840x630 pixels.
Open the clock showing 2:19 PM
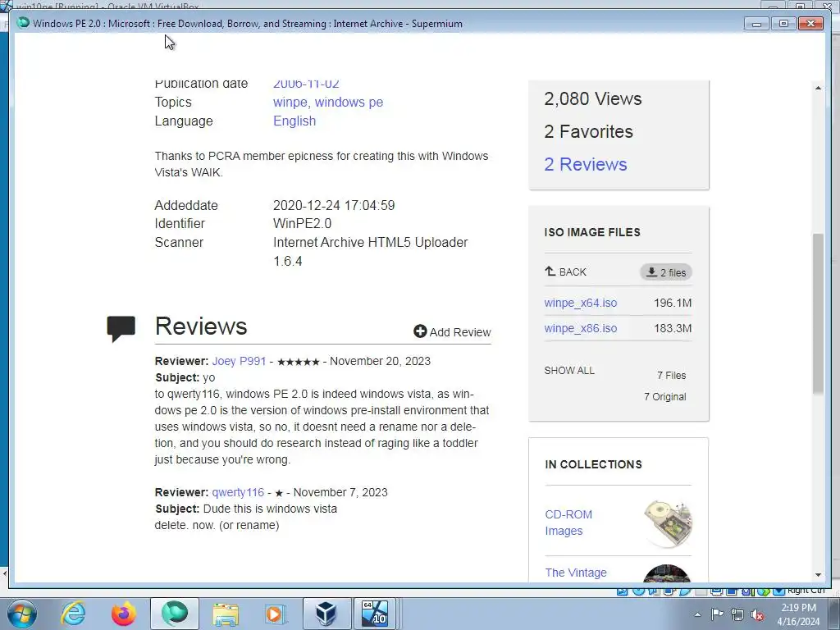798,614
